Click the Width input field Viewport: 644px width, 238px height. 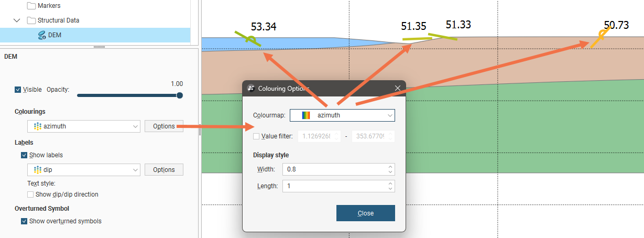[x=334, y=169]
